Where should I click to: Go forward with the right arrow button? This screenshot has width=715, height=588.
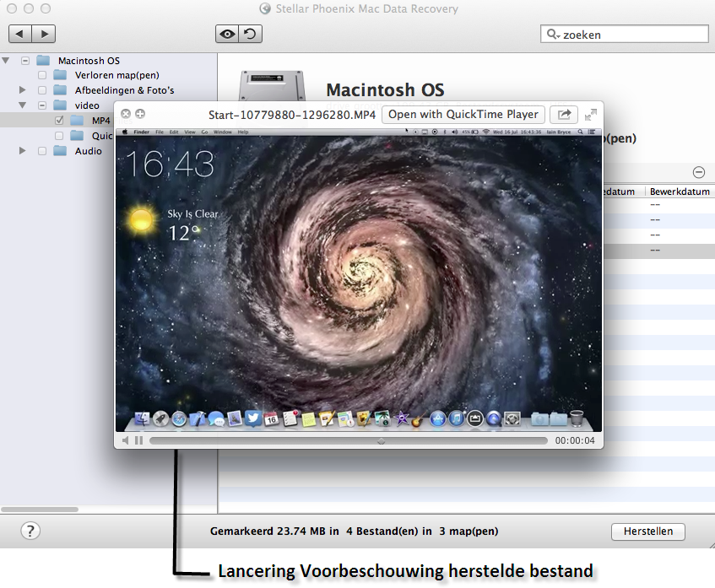click(44, 34)
